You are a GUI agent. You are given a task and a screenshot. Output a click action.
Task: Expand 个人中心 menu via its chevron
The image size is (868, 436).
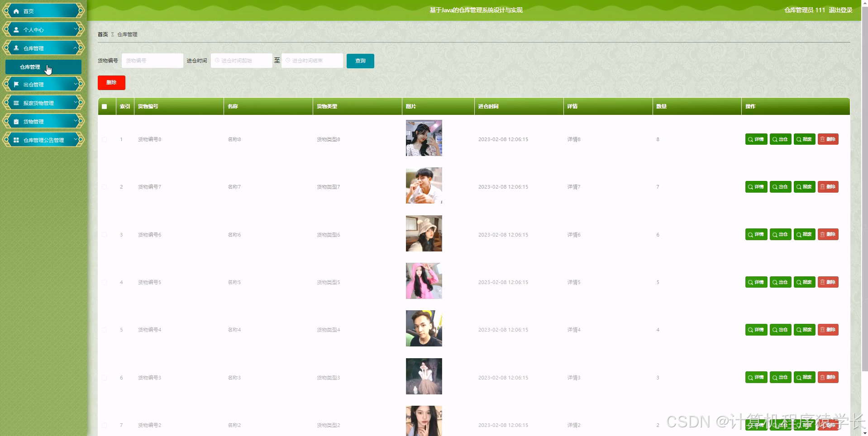point(76,29)
